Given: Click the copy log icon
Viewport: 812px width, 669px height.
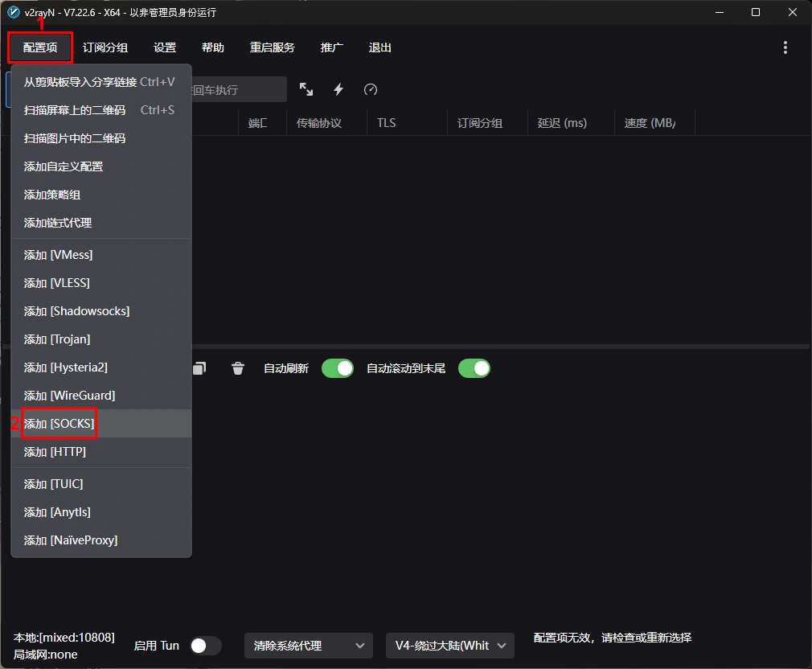Looking at the screenshot, I should point(199,368).
